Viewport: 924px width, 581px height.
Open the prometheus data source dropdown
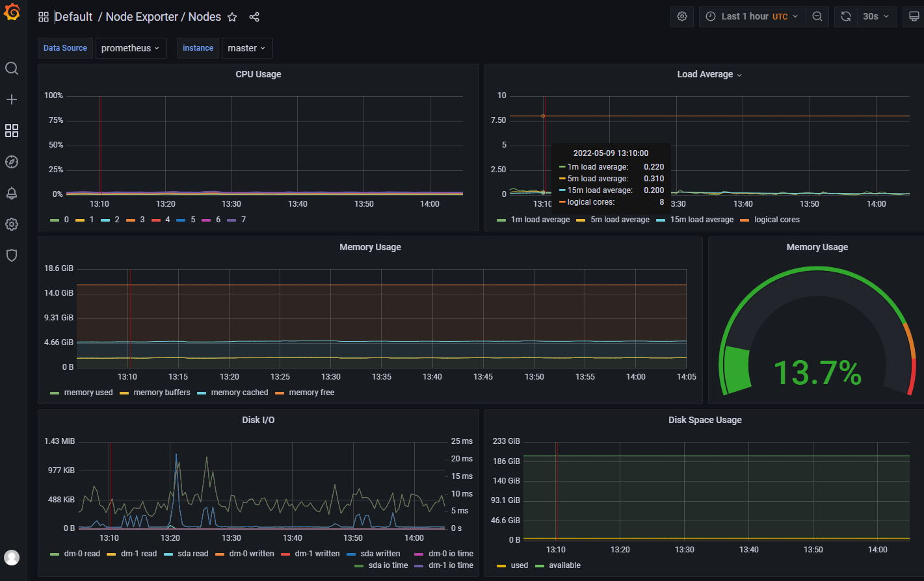[x=131, y=48]
